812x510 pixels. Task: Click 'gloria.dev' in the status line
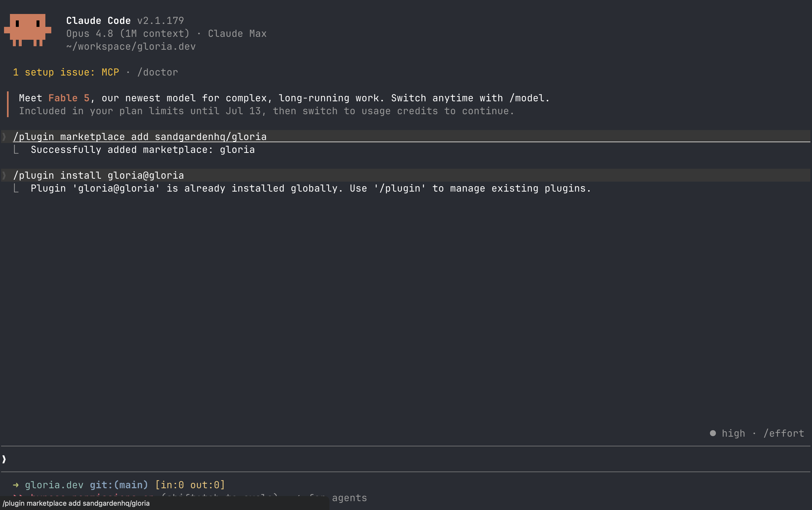54,485
